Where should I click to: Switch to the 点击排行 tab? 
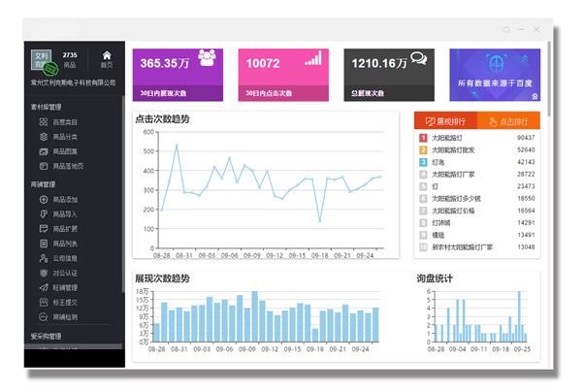tap(508, 121)
